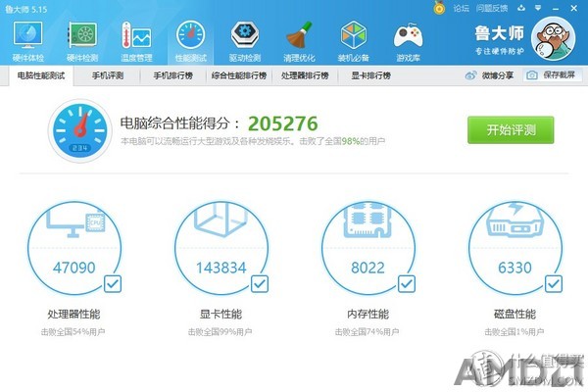Click the gold medal icon in title bar
Viewport: 588px width, 392px height.
point(439,8)
